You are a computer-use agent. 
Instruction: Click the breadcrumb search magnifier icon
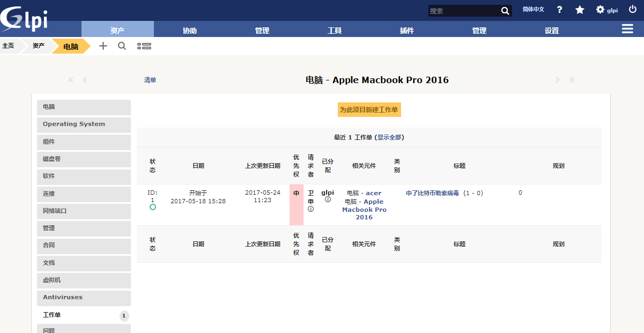click(x=122, y=46)
